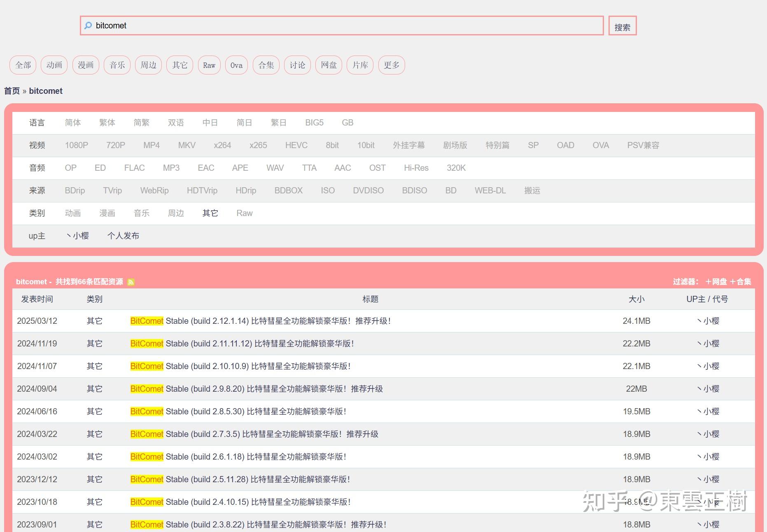
Task: Click the 搜索 search button
Action: [622, 26]
